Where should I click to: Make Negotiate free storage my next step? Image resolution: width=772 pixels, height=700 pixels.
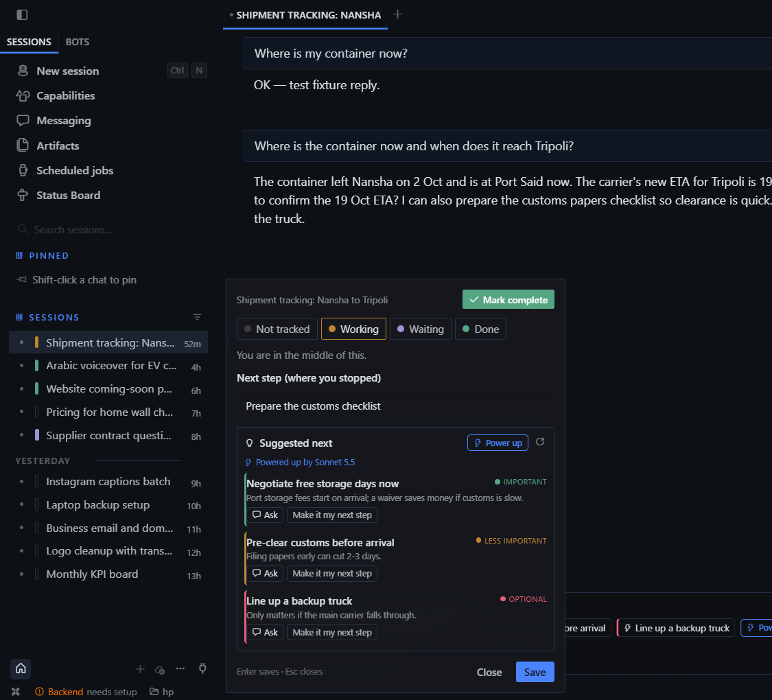[x=332, y=515]
